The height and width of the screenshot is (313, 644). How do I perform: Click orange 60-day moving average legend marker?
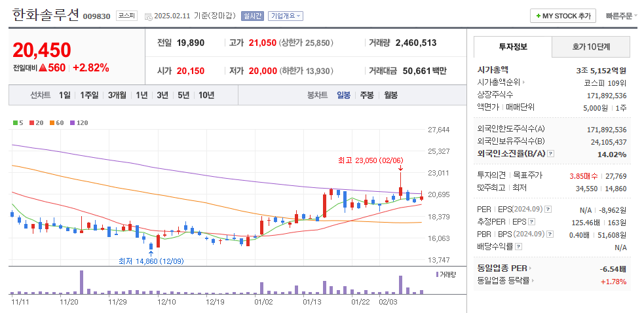click(x=52, y=123)
